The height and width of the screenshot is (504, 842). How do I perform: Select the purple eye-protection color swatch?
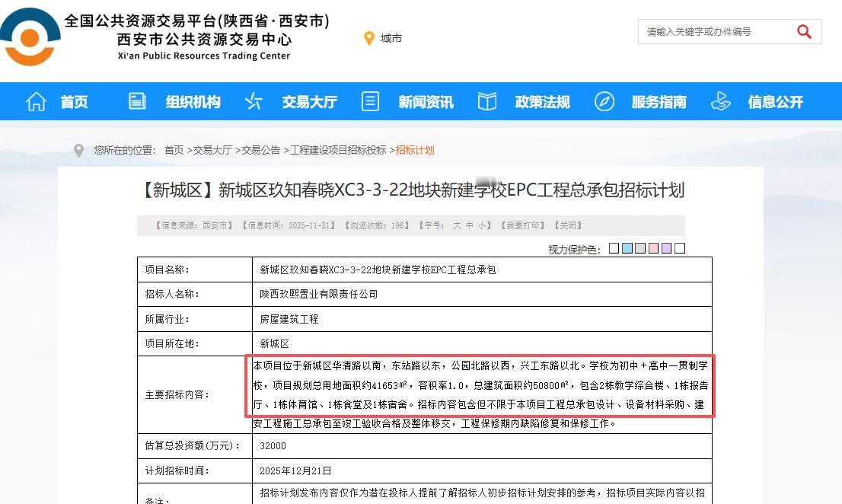[x=666, y=248]
